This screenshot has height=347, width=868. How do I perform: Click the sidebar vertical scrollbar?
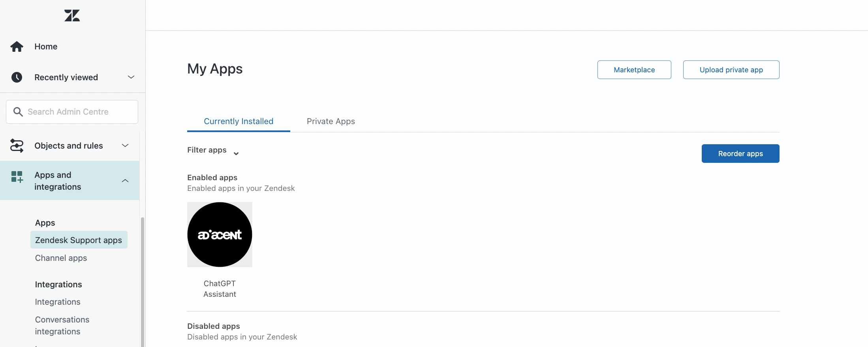143,277
